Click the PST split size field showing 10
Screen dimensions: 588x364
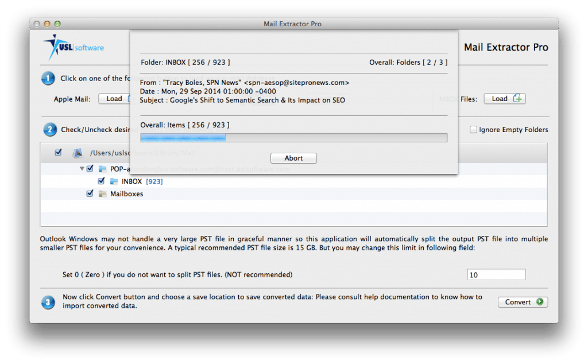click(496, 274)
